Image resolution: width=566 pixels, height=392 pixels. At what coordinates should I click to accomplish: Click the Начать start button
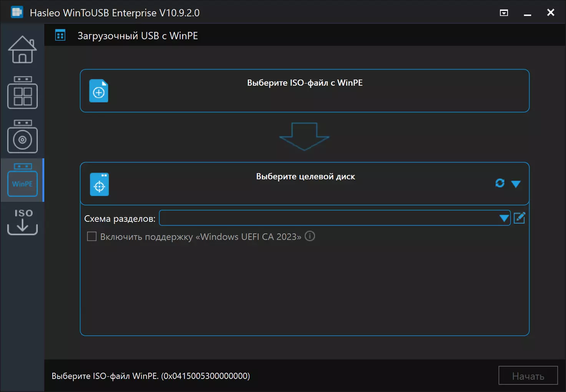(528, 376)
